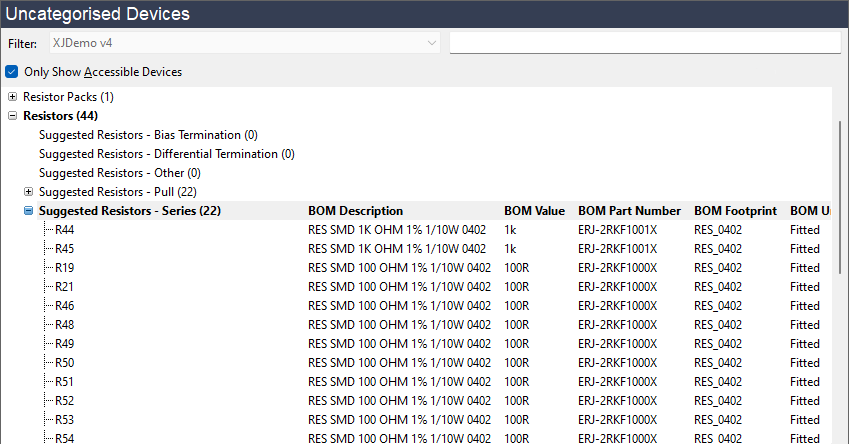The width and height of the screenshot is (849, 444).
Task: Select the R53 resistor row
Action: click(x=65, y=420)
